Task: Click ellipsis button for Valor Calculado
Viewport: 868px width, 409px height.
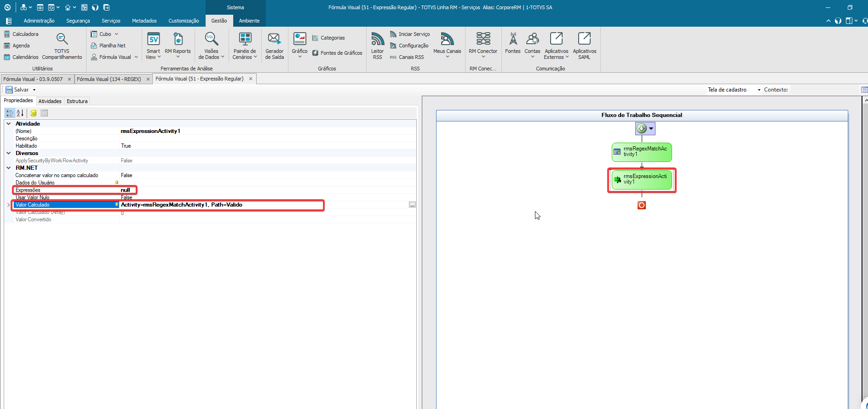Action: click(412, 205)
